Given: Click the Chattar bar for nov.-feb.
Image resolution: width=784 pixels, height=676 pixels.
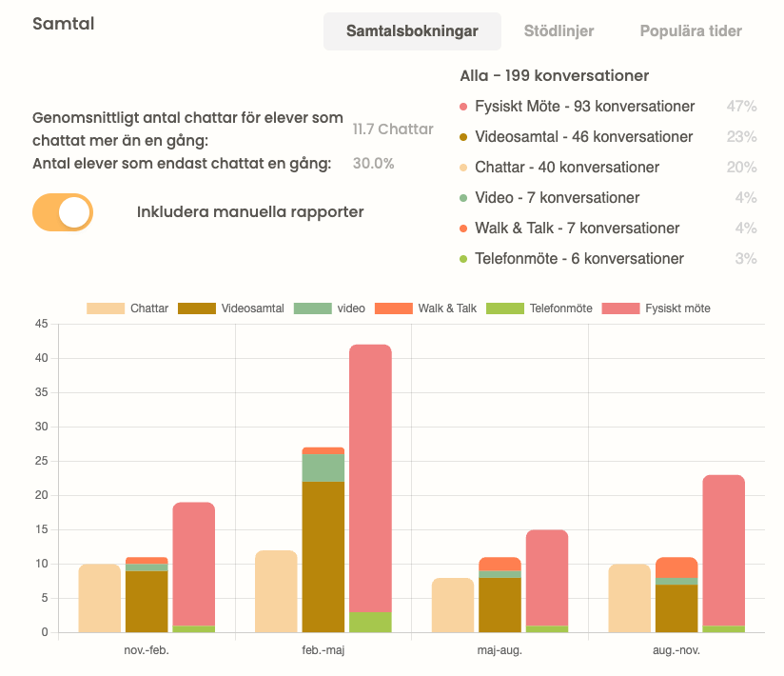Looking at the screenshot, I should (x=99, y=598).
